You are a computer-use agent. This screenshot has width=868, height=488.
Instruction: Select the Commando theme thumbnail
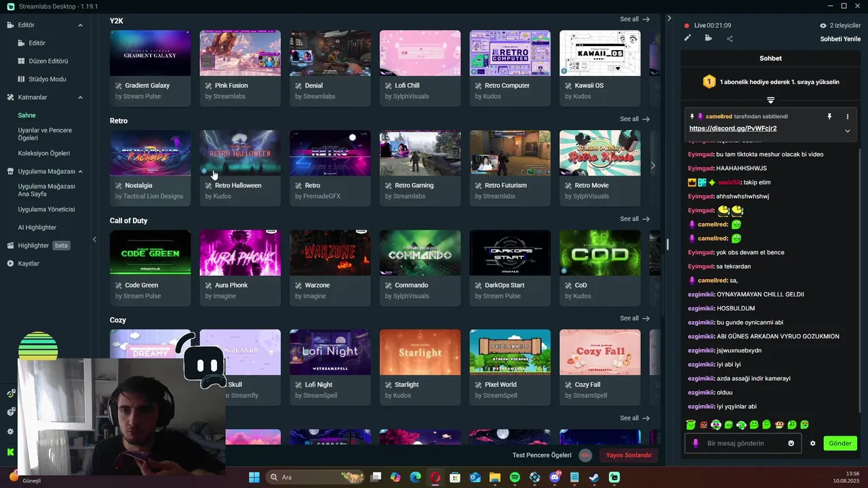tap(420, 252)
